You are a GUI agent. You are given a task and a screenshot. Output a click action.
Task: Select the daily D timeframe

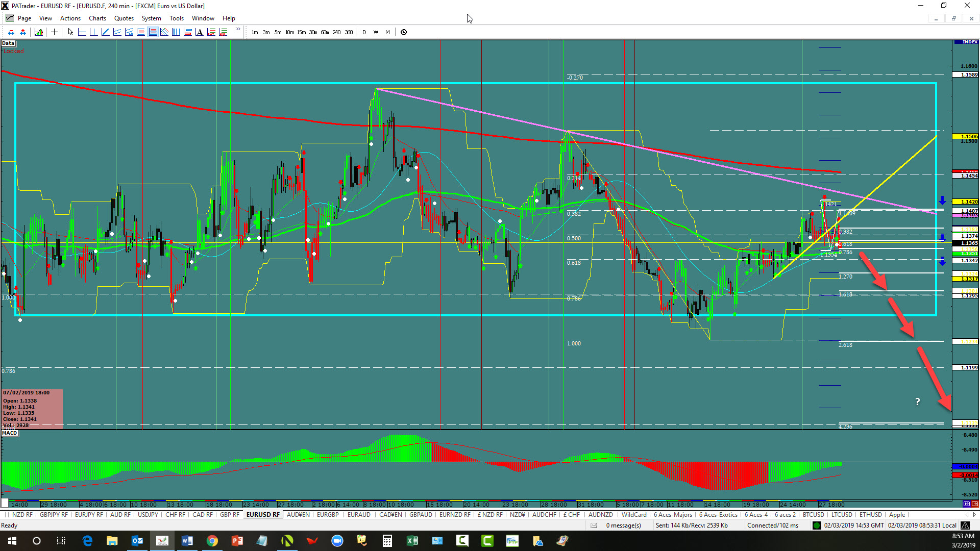point(364,32)
